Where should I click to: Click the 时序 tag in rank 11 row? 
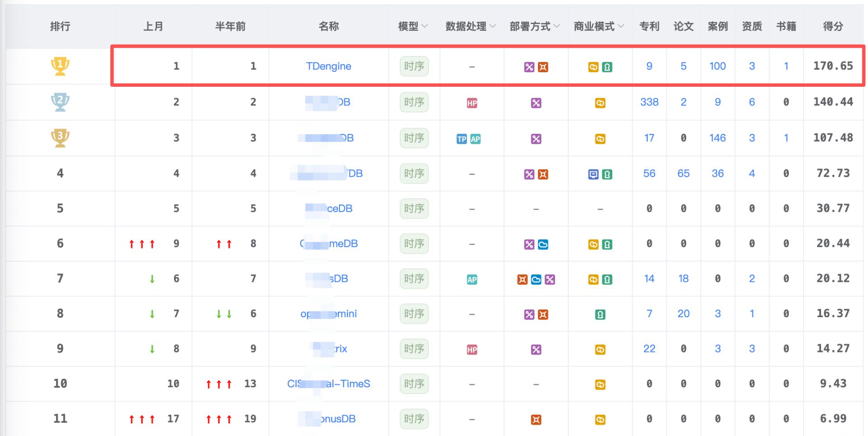[x=414, y=419]
